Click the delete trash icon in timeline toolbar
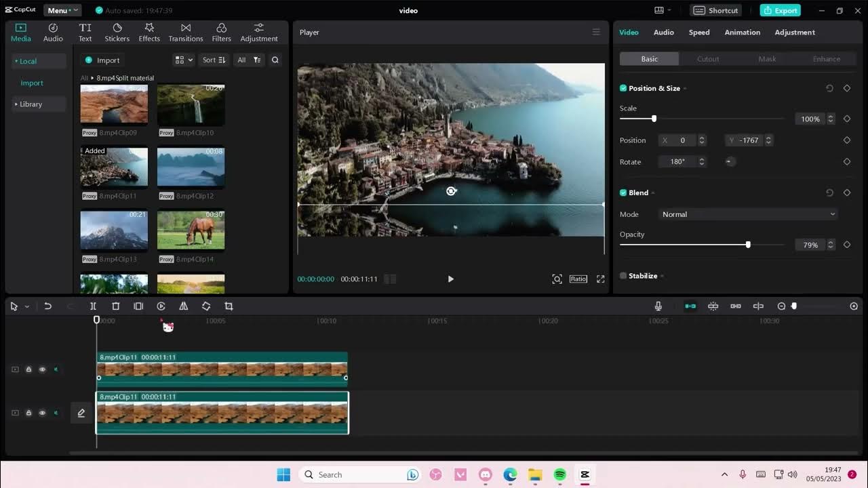The height and width of the screenshot is (488, 868). click(116, 306)
